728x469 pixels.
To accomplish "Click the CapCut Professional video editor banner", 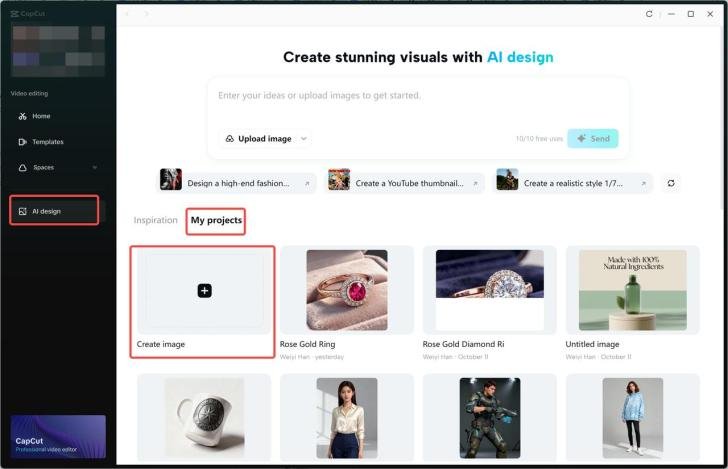I will click(x=58, y=437).
